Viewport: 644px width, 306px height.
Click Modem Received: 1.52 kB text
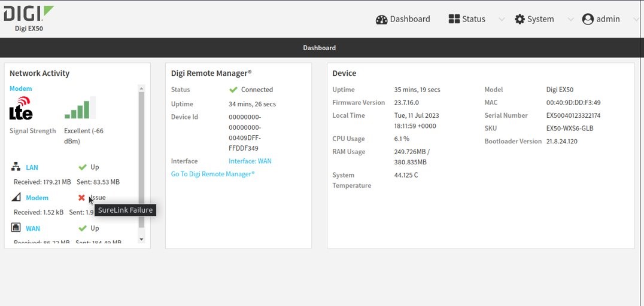point(39,213)
